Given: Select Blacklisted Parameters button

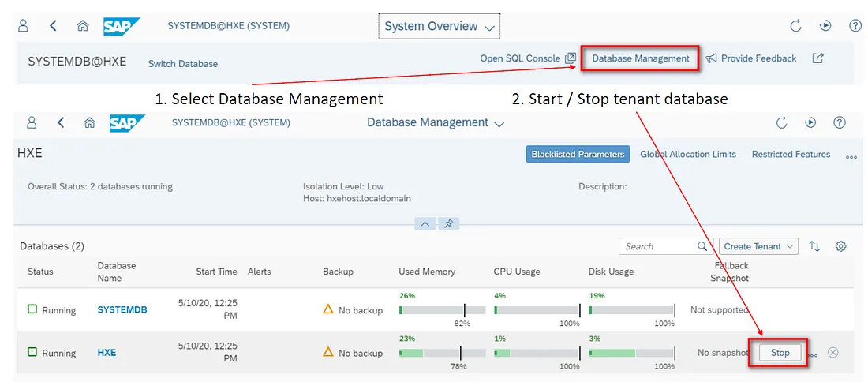Looking at the screenshot, I should [x=578, y=155].
